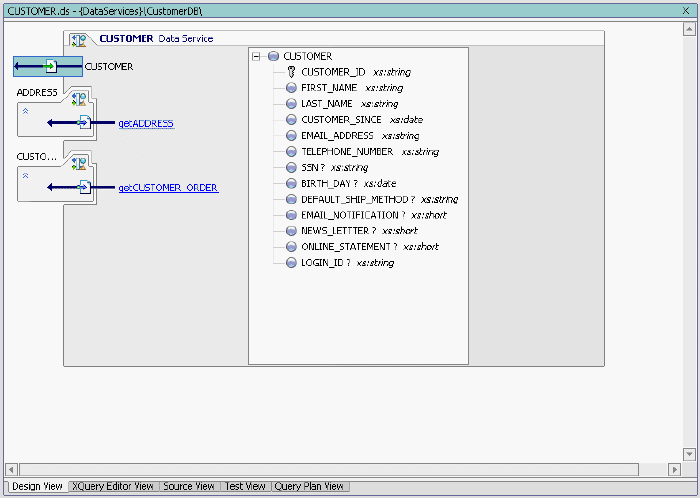This screenshot has width=700, height=498.
Task: Select EMAIL_ADDRESS xs:string row
Action: [360, 135]
